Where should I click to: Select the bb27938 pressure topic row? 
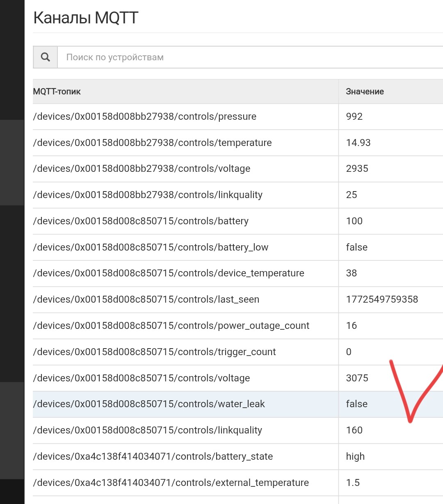coord(145,116)
